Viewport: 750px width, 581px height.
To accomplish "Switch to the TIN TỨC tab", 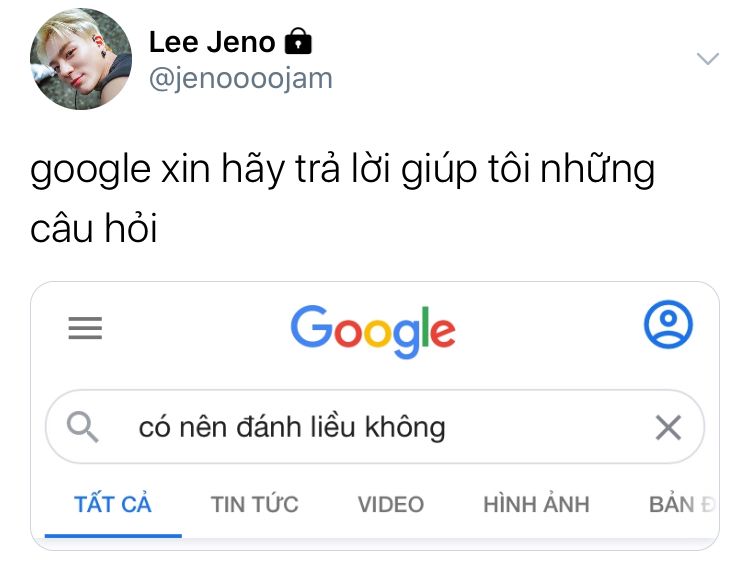I will (254, 504).
